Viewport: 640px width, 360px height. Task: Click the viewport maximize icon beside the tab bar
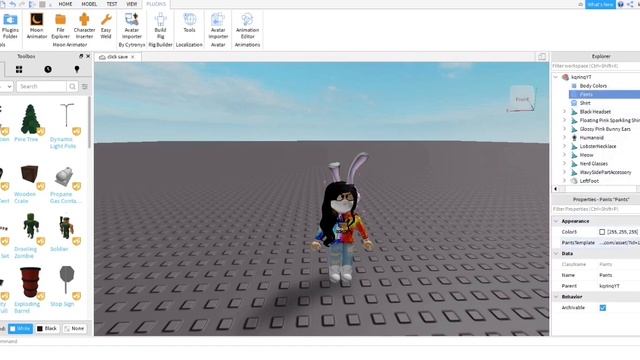[x=542, y=57]
